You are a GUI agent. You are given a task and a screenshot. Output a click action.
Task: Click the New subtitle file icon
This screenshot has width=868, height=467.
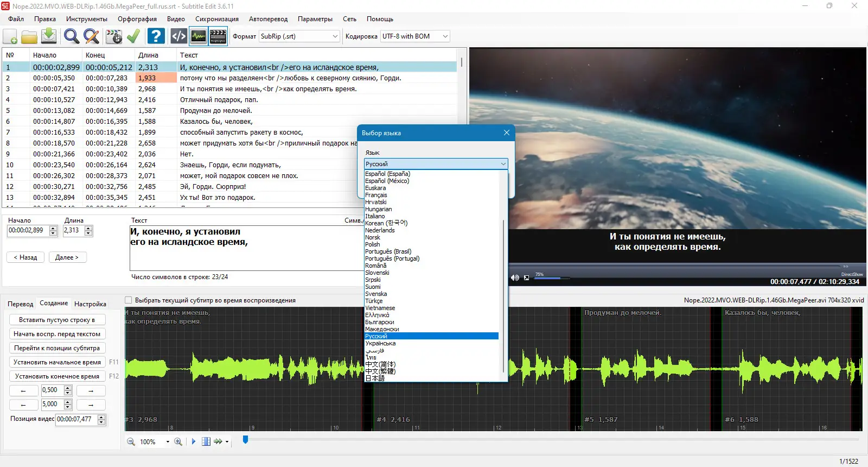(10, 36)
